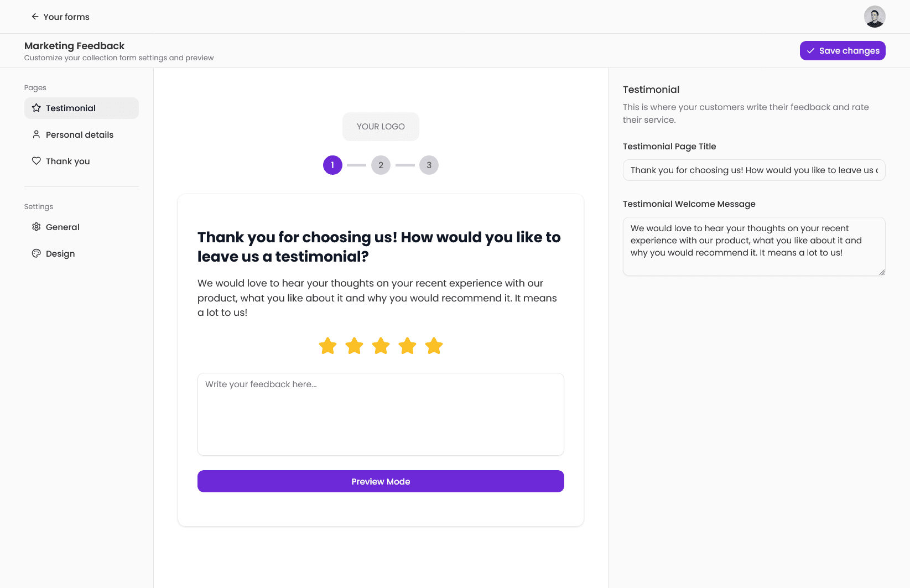Open the YOUR LOGO placeholder in the preview
Image resolution: width=910 pixels, height=588 pixels.
381,126
